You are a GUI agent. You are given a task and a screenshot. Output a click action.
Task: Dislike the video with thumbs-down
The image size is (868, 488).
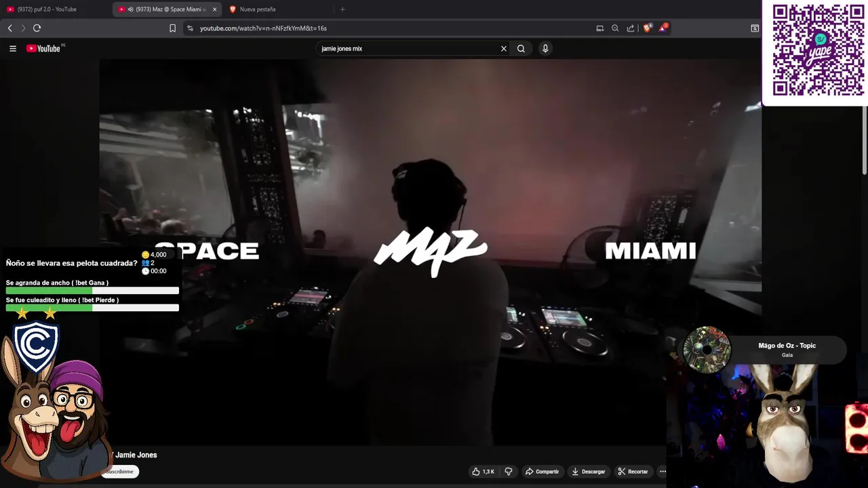pyautogui.click(x=509, y=472)
